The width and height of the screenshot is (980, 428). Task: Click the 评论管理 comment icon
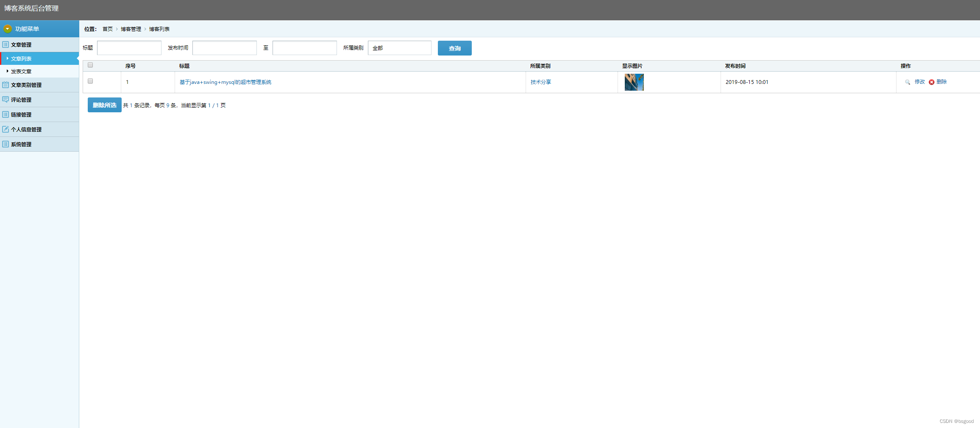coord(6,100)
